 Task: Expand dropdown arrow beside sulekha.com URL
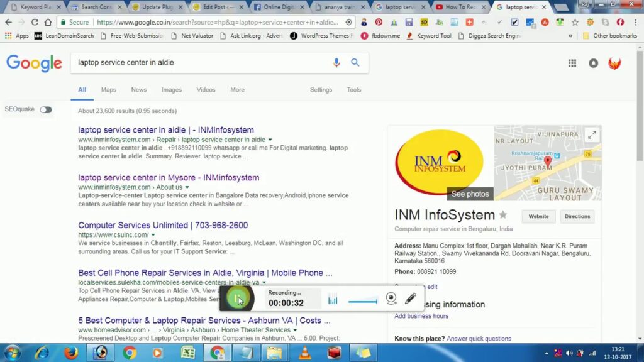(264, 282)
